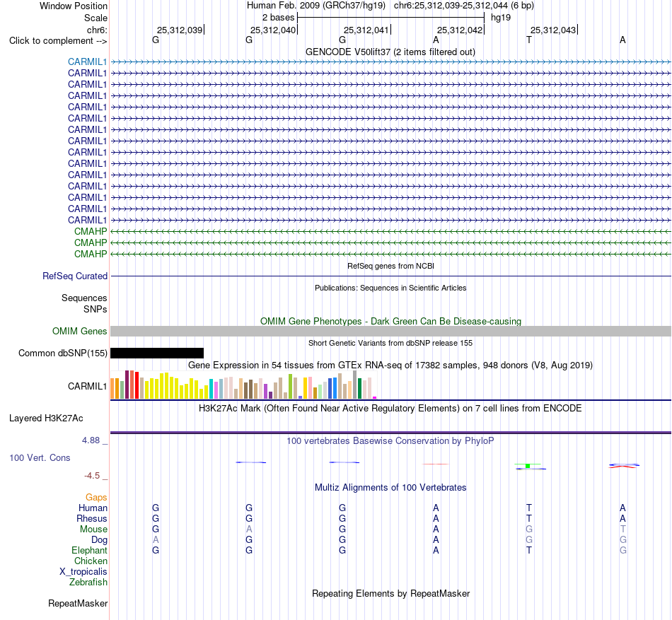
Task: Select the highlighted light-blue CARMIL1 transcript label
Action: click(87, 62)
